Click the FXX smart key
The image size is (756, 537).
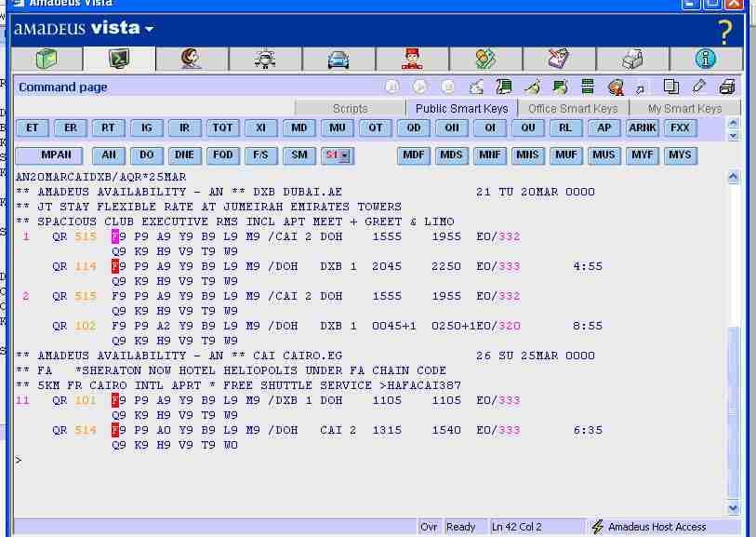coord(681,128)
